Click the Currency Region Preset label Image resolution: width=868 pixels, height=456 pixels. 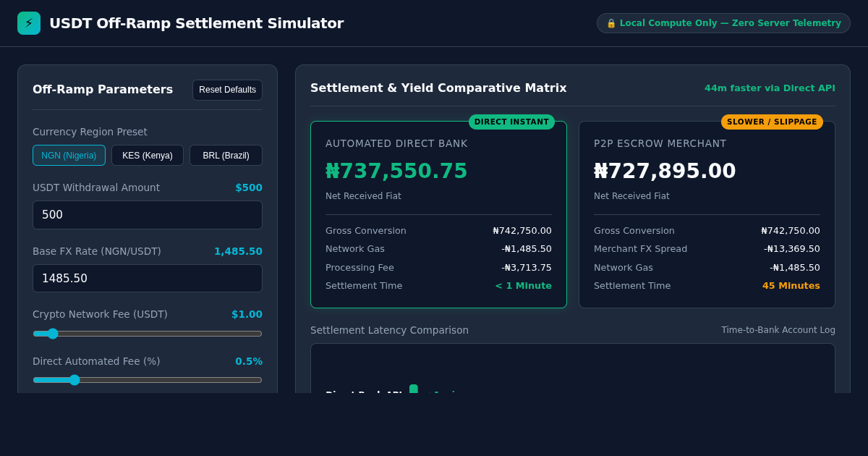[90, 132]
